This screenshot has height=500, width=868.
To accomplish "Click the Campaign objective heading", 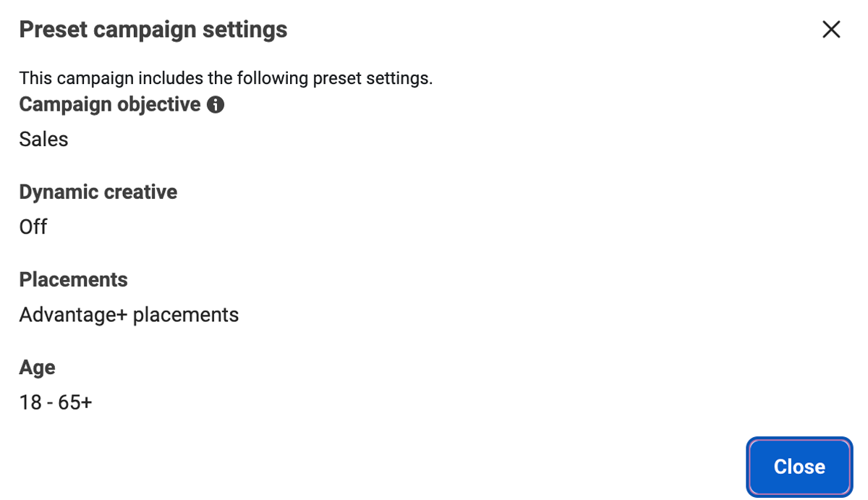I will click(109, 105).
